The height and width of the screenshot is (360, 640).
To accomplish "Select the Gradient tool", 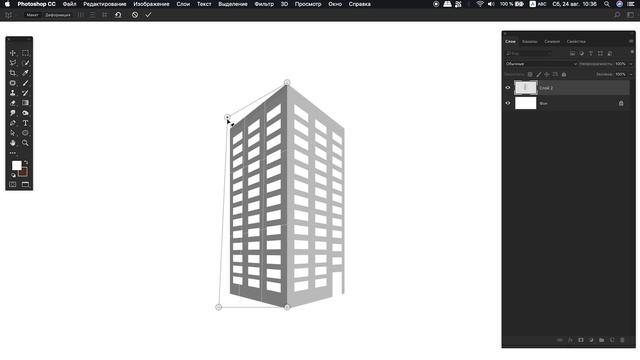I will pyautogui.click(x=25, y=103).
